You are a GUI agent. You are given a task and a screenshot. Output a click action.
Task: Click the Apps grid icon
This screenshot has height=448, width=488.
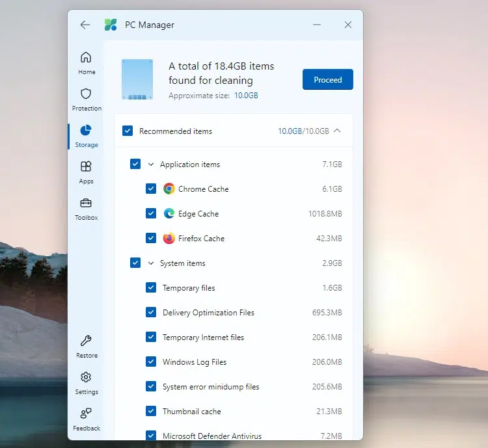(x=87, y=167)
